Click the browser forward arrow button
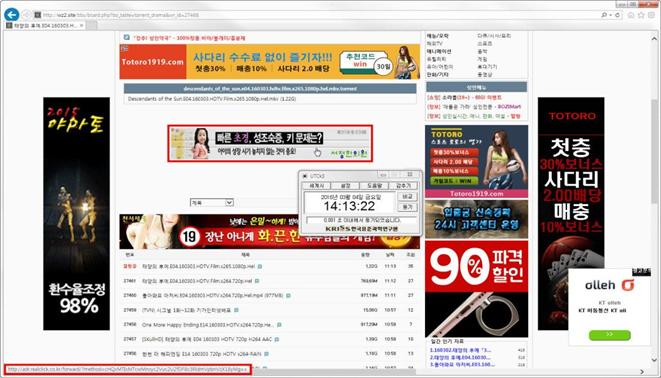The image size is (661, 378). (27, 15)
